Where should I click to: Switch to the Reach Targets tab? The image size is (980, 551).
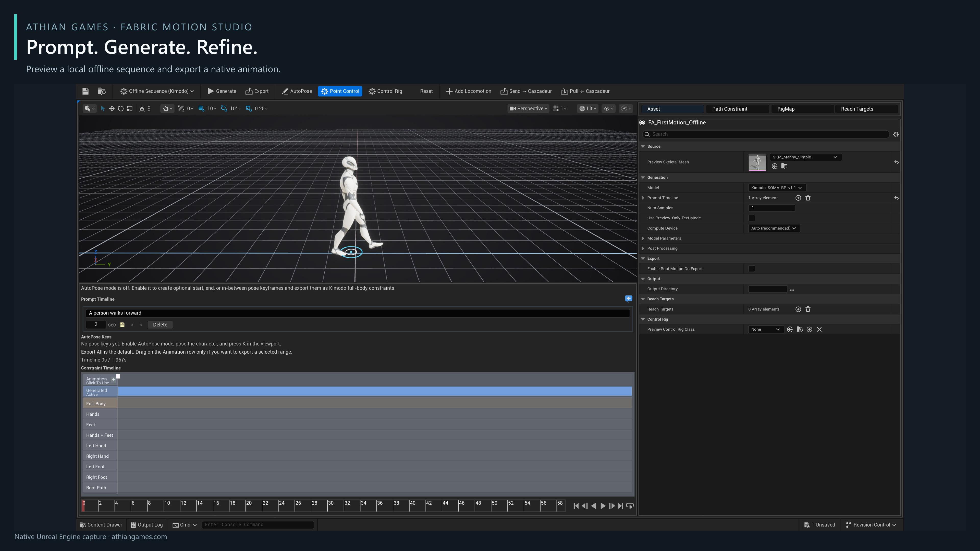click(866, 109)
